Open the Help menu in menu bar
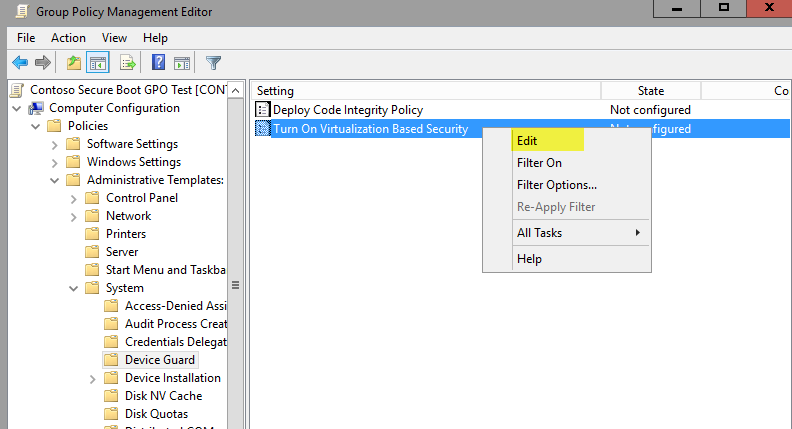792x429 pixels. point(155,38)
